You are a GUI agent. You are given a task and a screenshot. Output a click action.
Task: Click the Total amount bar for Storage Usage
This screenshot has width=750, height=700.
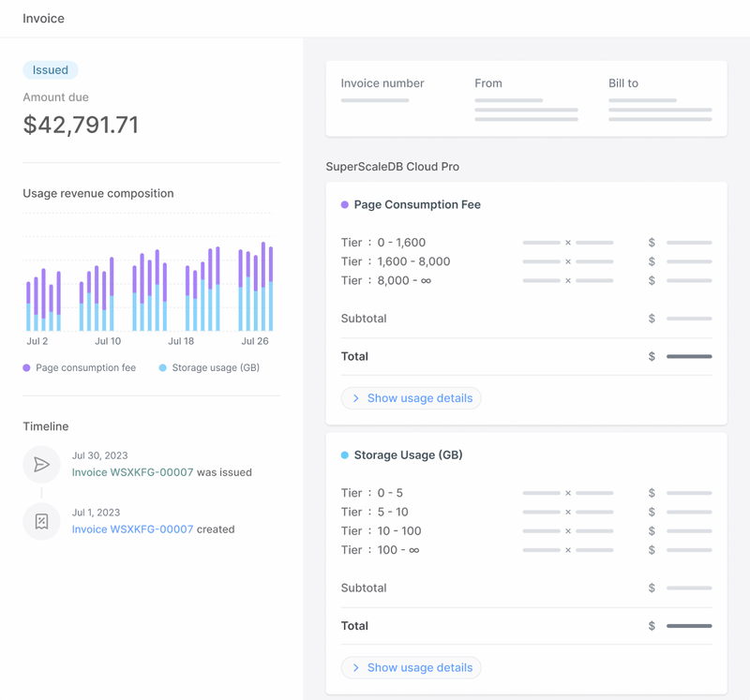tap(689, 626)
